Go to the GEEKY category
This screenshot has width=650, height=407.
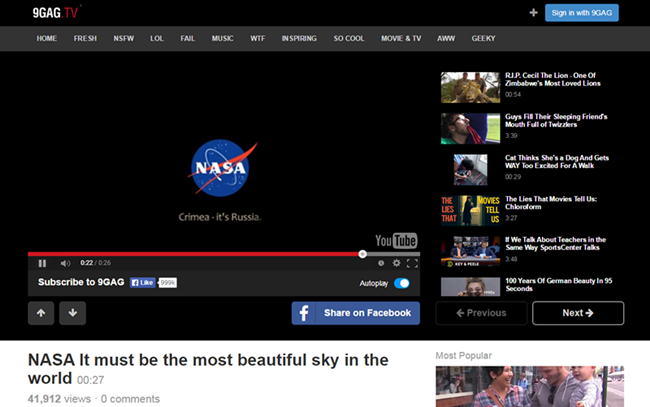point(483,38)
